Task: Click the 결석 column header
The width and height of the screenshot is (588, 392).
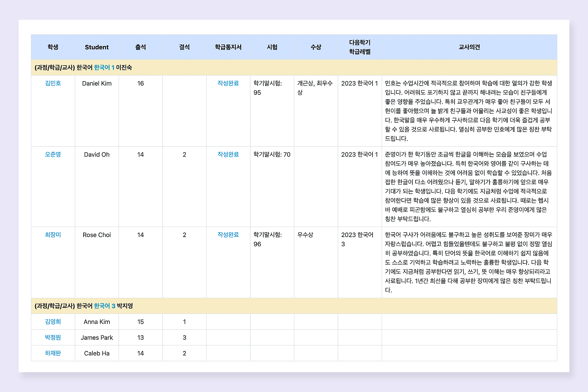Action: click(184, 47)
